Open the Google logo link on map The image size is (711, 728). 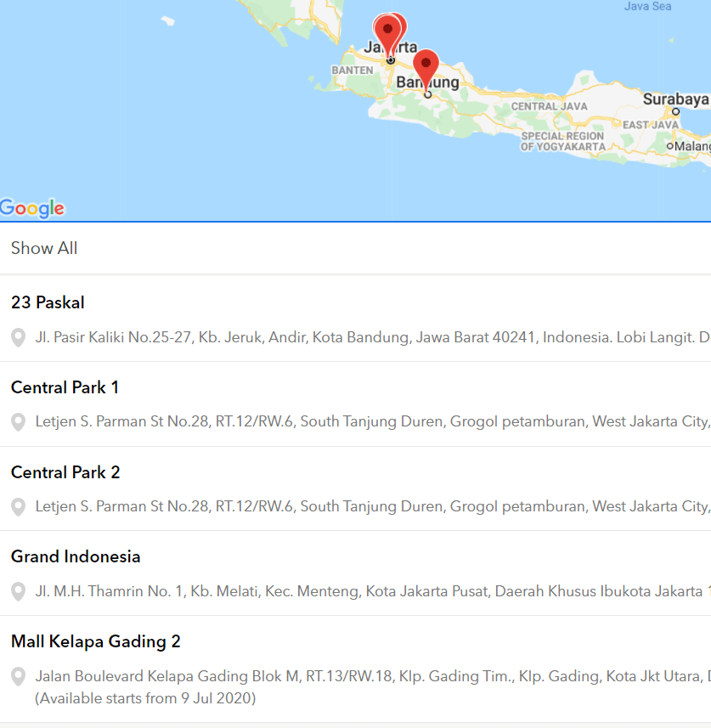(32, 208)
